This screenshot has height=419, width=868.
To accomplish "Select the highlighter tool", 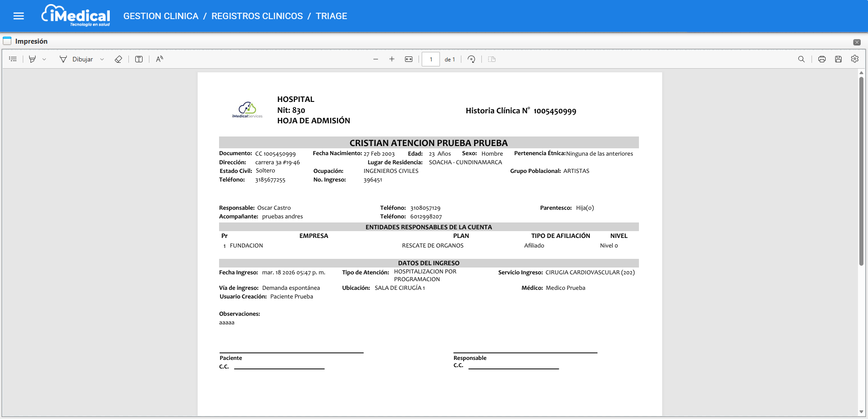I will (32, 59).
